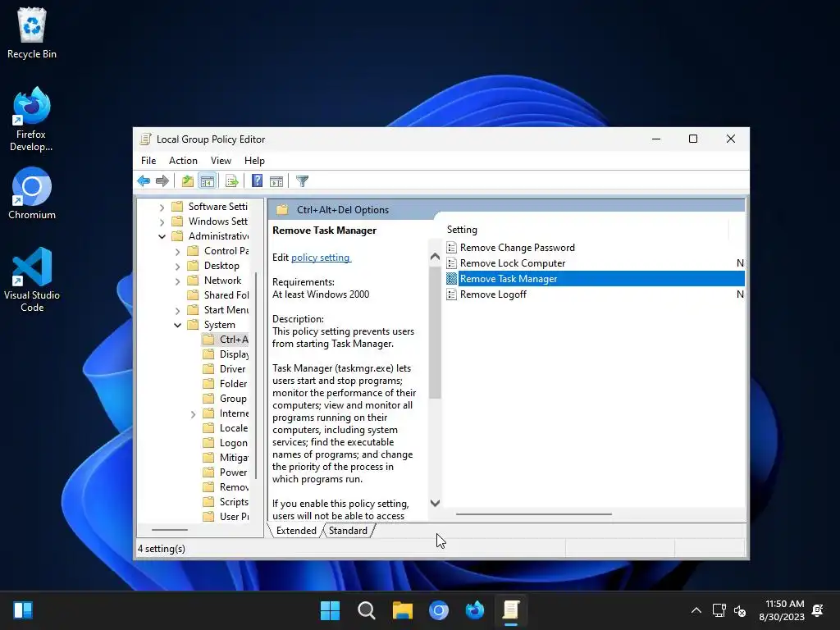Select the Chromium desktop shortcut
Viewport: 840px width, 630px height.
point(32,194)
